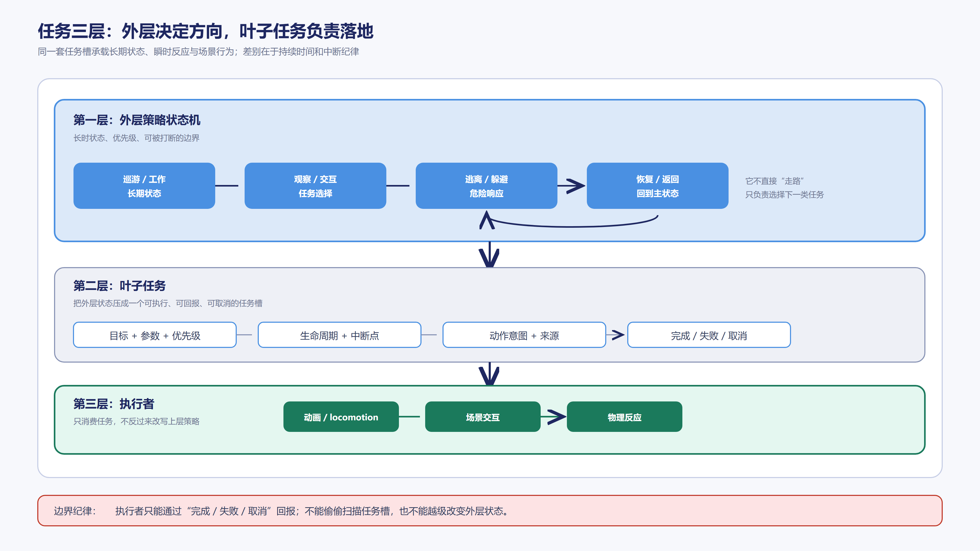The image size is (980, 551).
Task: Select the caption 只消费任务，不反过来改写上层策略
Action: (x=136, y=421)
